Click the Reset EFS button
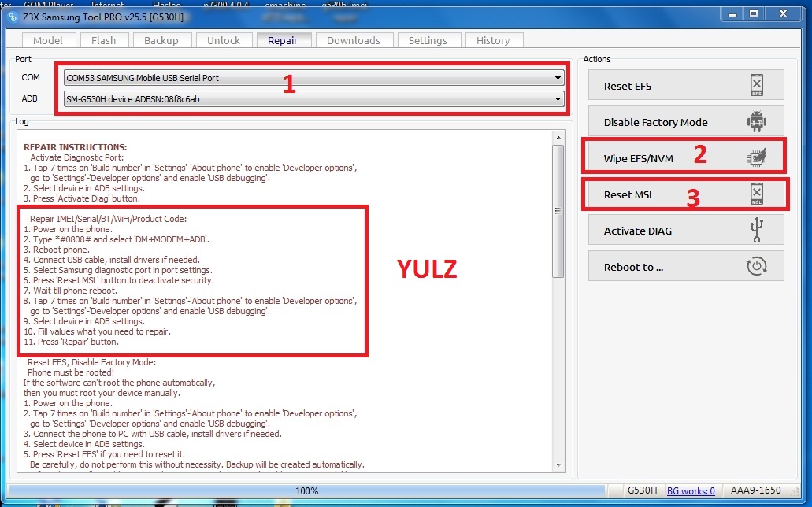The width and height of the screenshot is (812, 507). click(x=686, y=86)
